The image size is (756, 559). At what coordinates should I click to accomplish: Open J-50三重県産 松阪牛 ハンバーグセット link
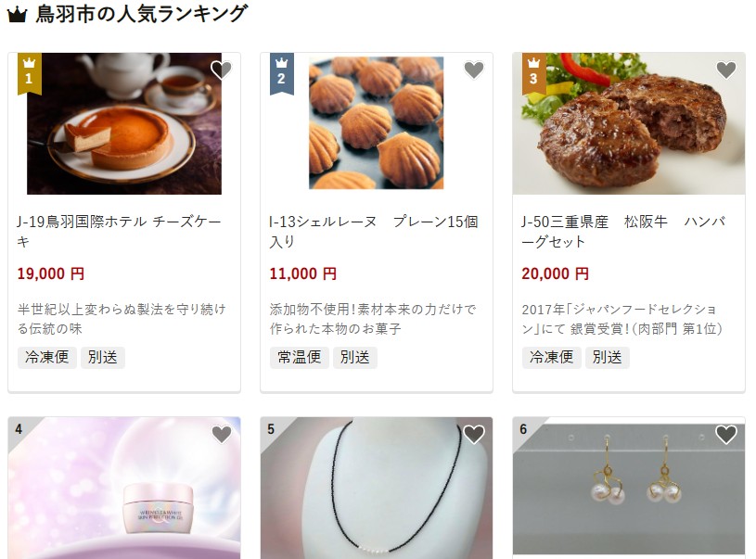[623, 232]
